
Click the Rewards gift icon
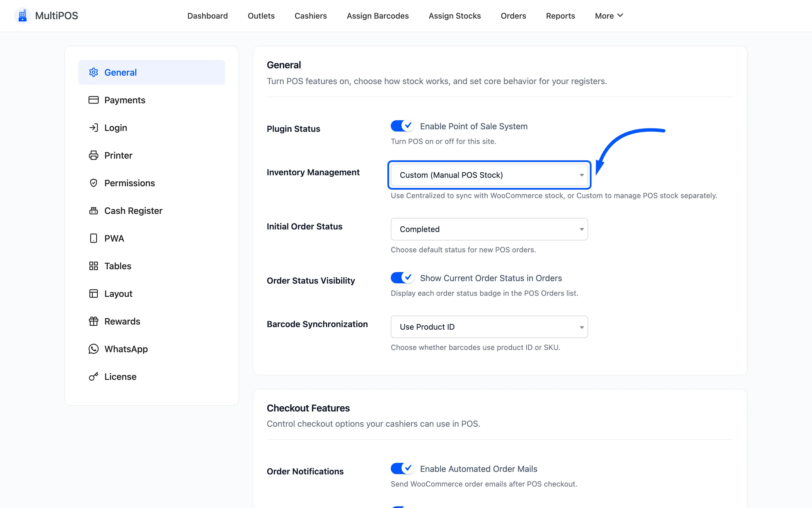click(93, 321)
